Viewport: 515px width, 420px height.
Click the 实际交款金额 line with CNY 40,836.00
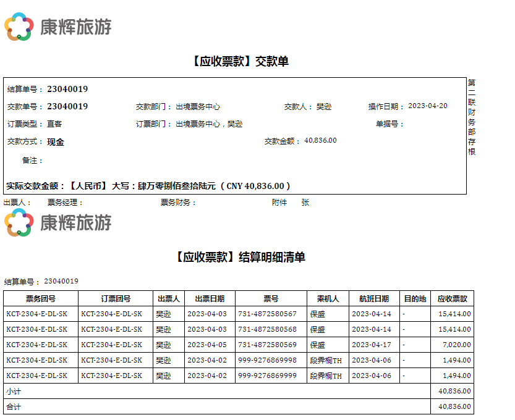click(148, 185)
